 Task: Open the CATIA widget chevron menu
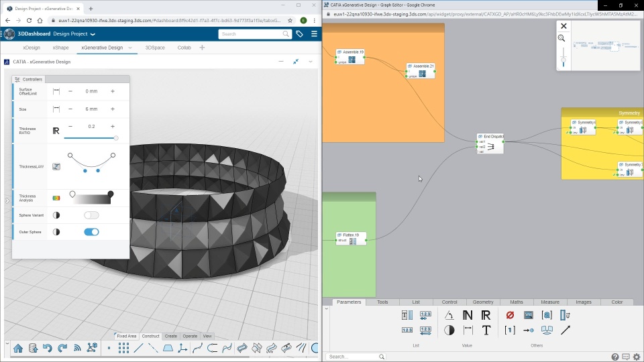(311, 62)
